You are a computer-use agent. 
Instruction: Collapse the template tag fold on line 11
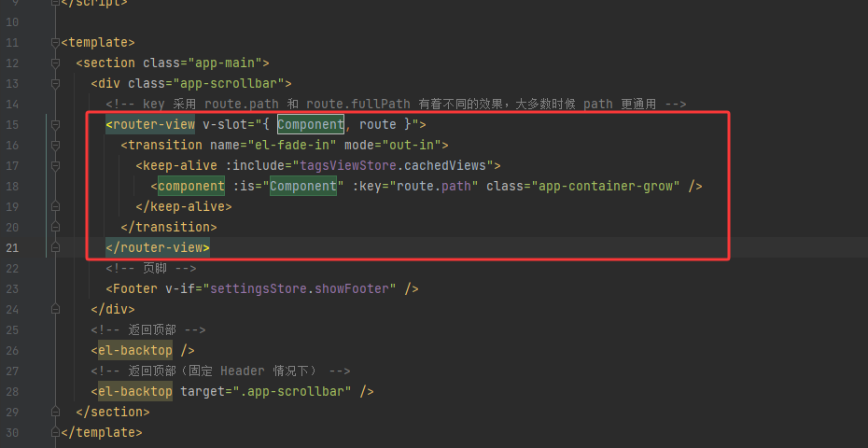click(x=55, y=43)
